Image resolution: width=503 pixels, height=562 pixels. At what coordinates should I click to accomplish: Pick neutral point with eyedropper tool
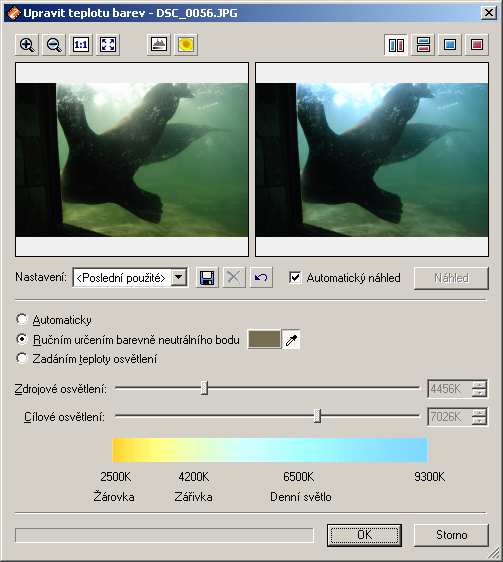coord(291,339)
